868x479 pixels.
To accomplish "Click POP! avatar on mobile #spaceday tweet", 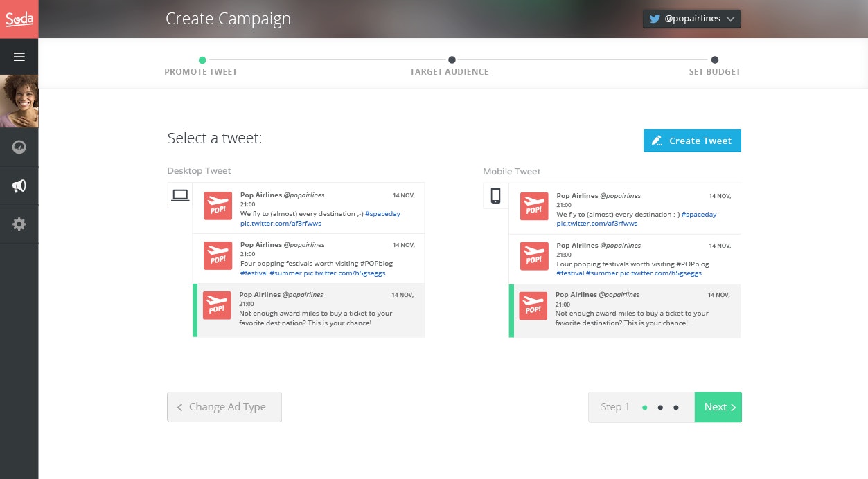I will coord(533,206).
